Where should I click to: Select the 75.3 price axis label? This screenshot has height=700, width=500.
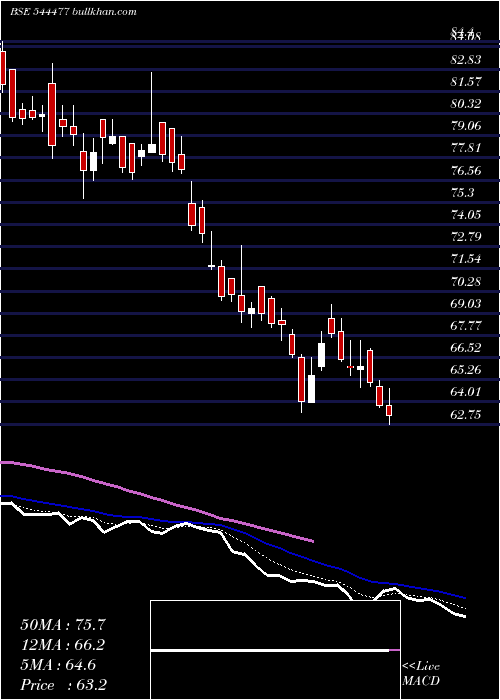(462, 193)
